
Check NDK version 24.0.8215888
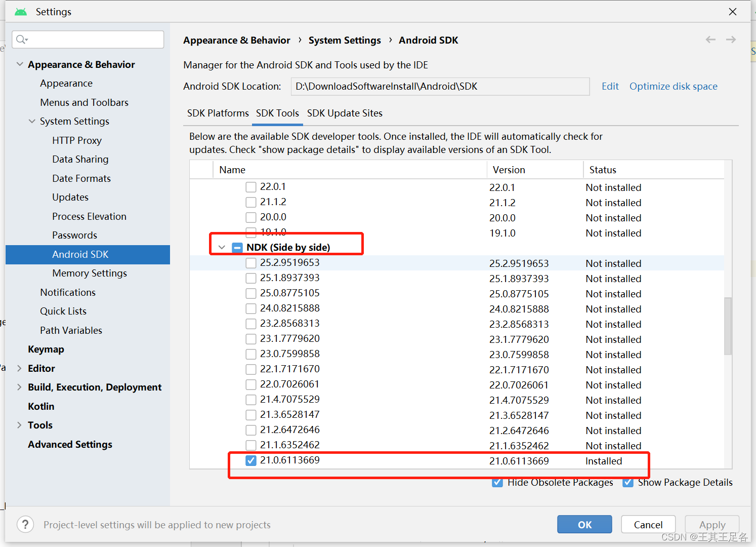(x=251, y=308)
